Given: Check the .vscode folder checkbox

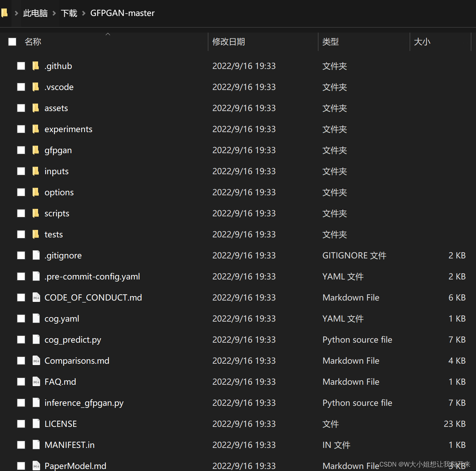Looking at the screenshot, I should pos(21,87).
